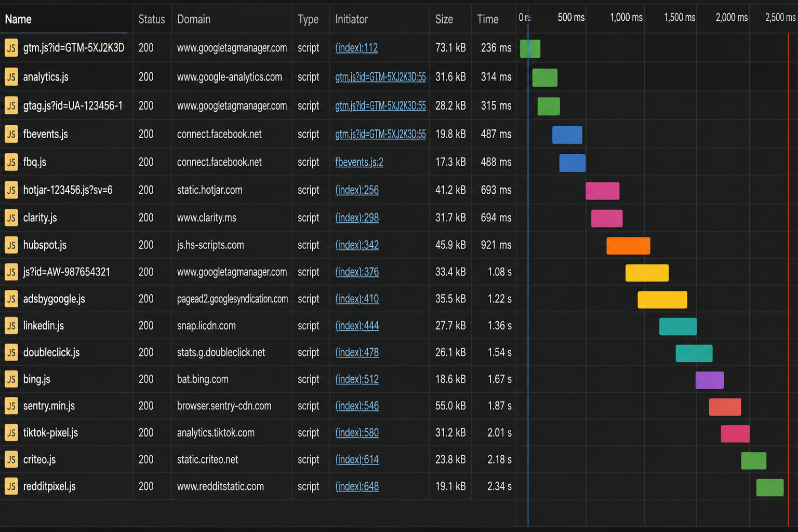
Task: Select the JS icon next to tiktok-pixel.js
Action: click(11, 433)
